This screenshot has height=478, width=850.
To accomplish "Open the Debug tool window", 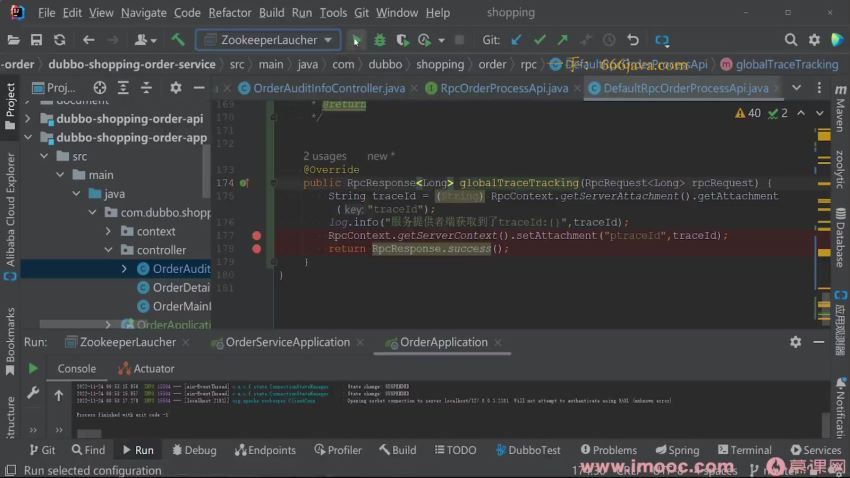I will pos(194,450).
